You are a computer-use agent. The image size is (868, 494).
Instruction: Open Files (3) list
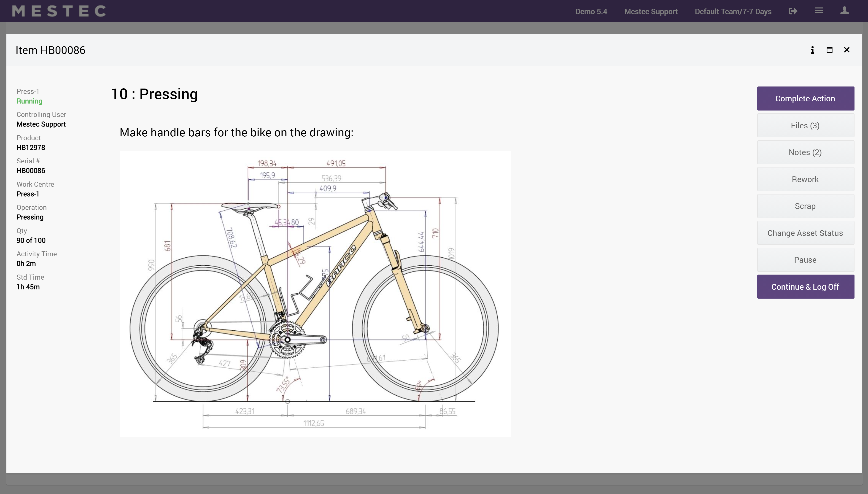805,126
